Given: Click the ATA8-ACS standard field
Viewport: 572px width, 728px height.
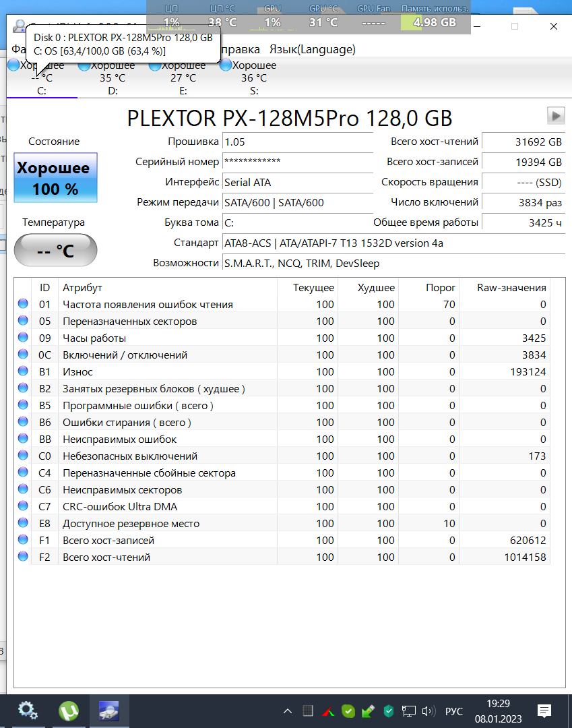Looking at the screenshot, I should [x=394, y=243].
